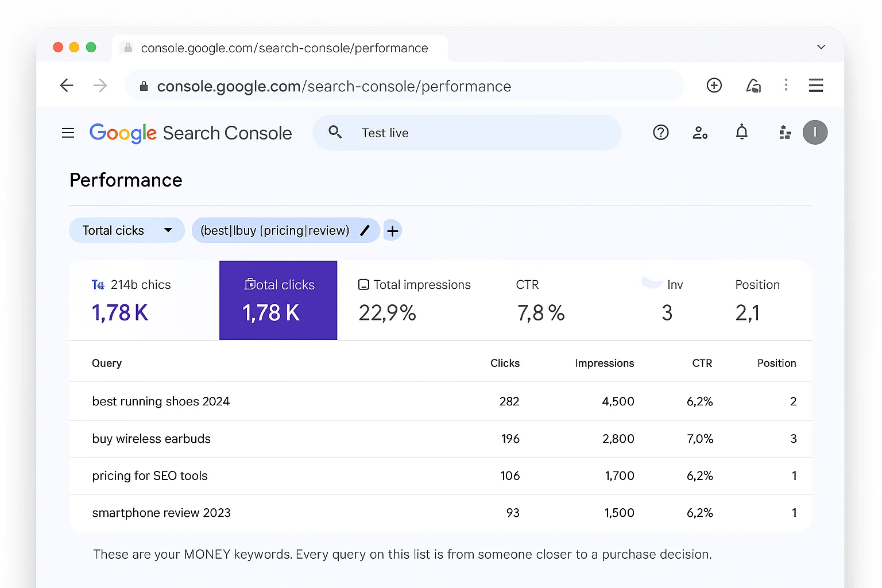Open the help icon in the header
Image resolution: width=882 pixels, height=588 pixels.
coord(660,132)
